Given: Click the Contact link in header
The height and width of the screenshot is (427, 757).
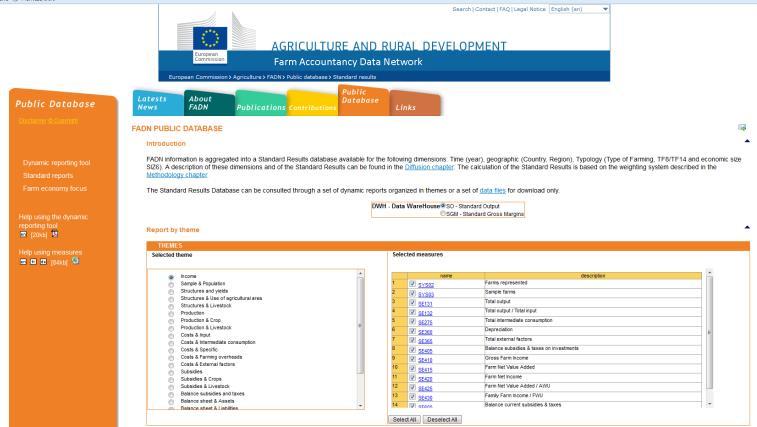Looking at the screenshot, I should 485,9.
